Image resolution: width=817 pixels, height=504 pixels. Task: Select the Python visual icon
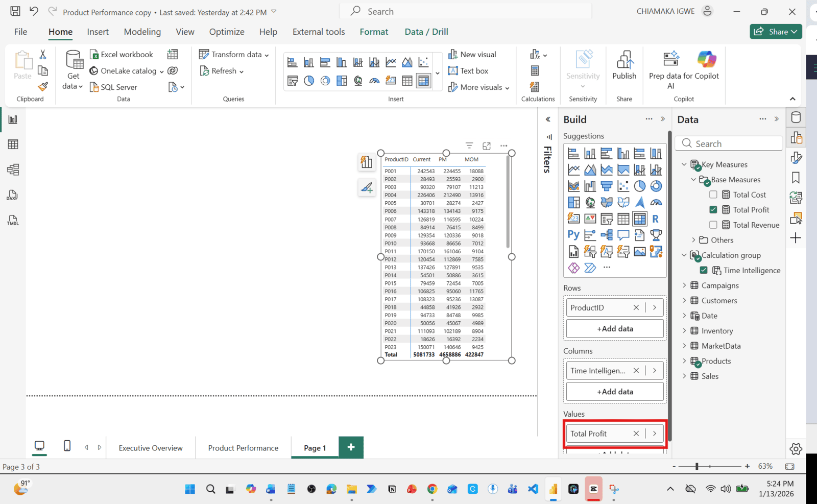(573, 235)
